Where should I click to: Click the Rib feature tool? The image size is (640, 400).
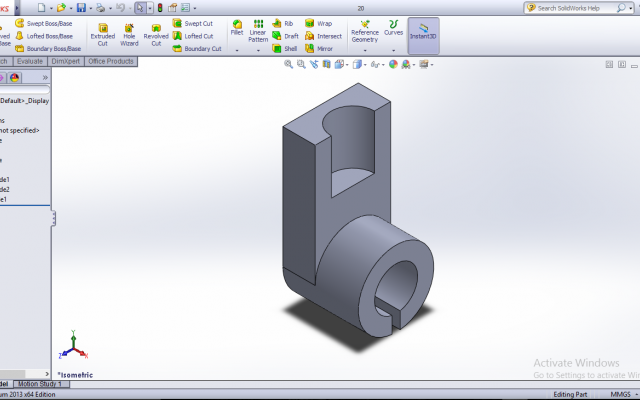[x=282, y=23]
